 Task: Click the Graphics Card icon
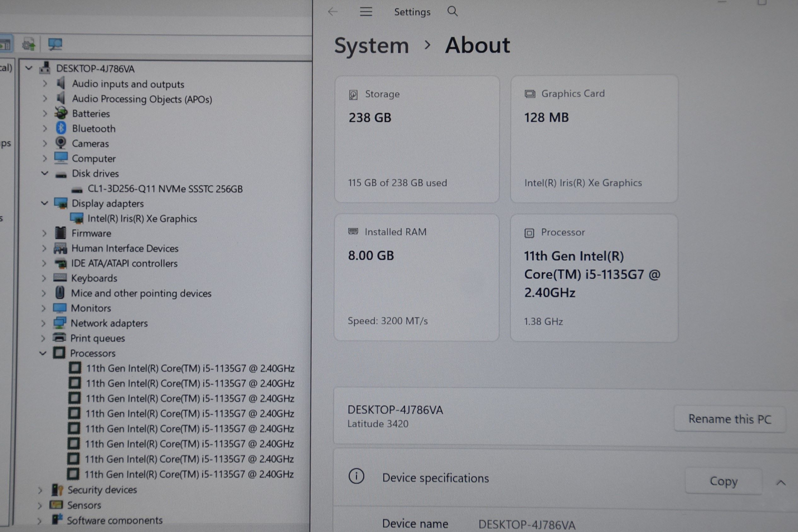click(529, 94)
